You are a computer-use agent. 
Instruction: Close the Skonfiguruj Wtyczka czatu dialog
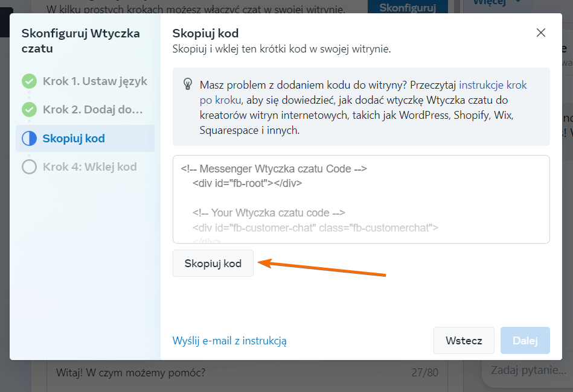(x=540, y=33)
